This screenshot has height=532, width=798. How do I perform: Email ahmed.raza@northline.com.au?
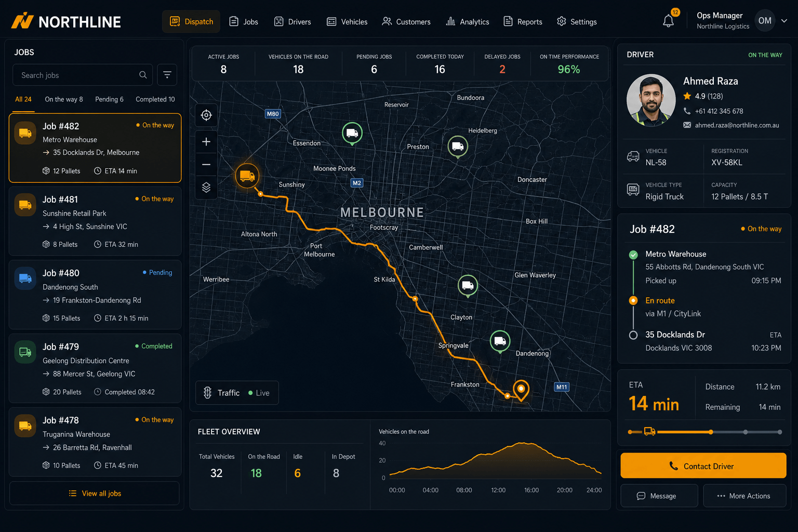click(x=737, y=125)
